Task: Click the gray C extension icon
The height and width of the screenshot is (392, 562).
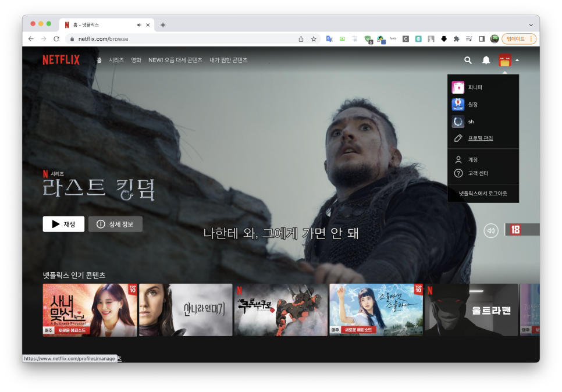Action: (406, 39)
